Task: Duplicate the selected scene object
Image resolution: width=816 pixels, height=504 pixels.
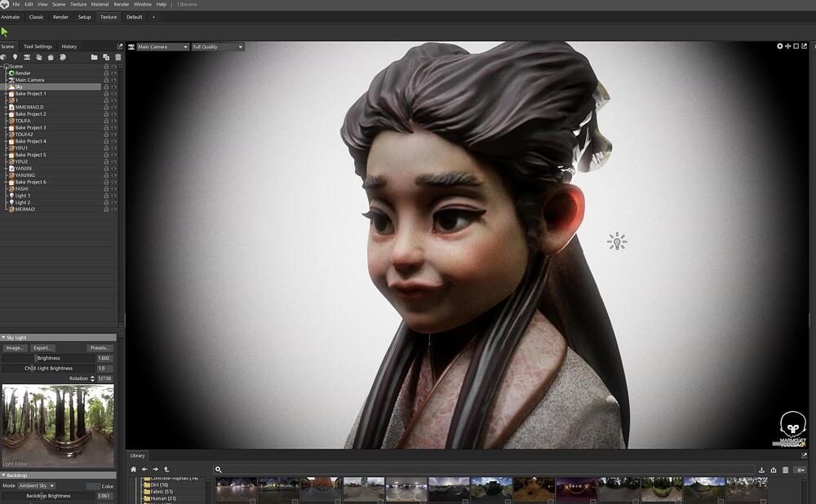Action: tap(106, 57)
